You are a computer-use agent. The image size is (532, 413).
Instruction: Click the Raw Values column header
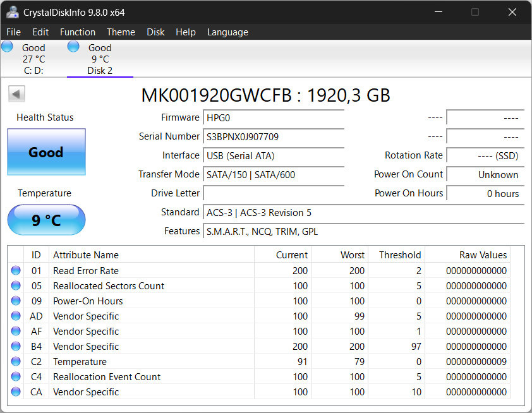pos(468,254)
